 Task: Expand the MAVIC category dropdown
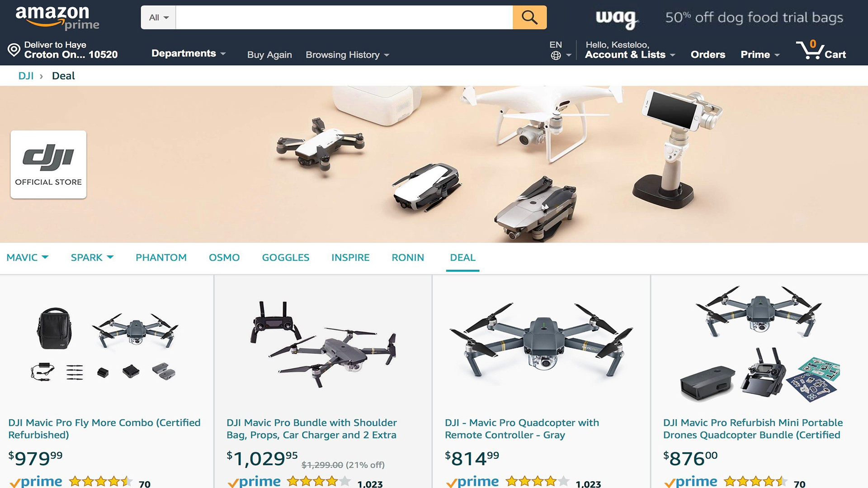[27, 257]
